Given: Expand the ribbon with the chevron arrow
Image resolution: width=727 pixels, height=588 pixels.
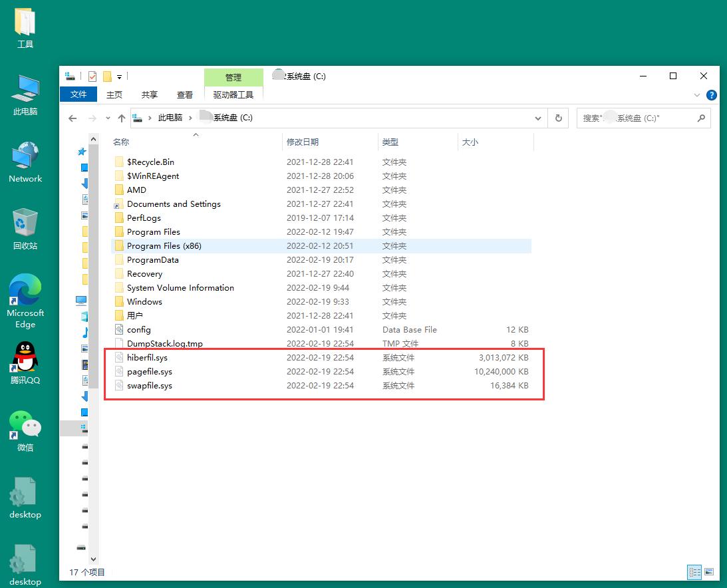Looking at the screenshot, I should [x=697, y=95].
